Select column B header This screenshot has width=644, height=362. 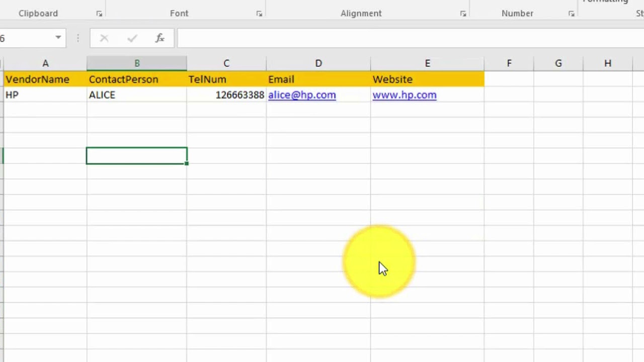click(x=137, y=63)
